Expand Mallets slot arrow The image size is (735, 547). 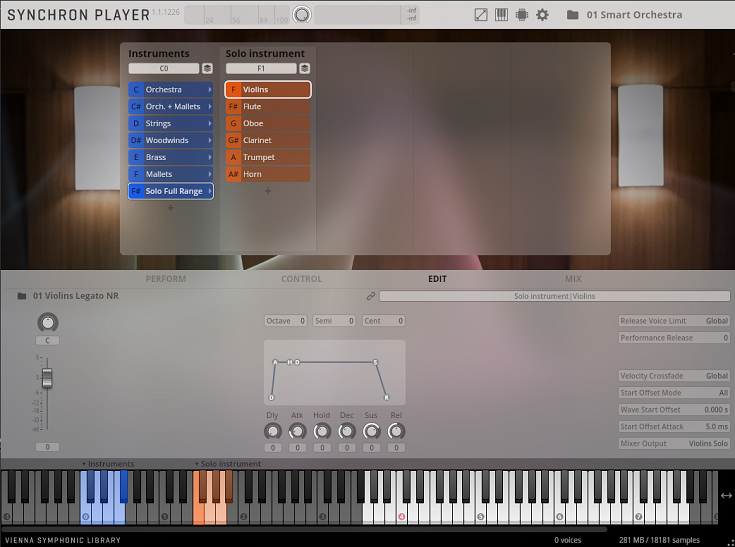210,174
